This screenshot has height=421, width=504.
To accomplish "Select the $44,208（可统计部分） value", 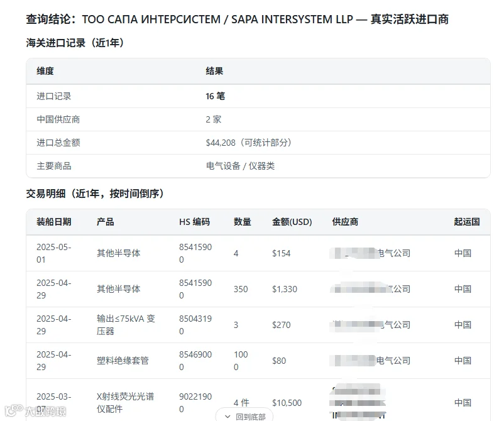I will coord(248,143).
